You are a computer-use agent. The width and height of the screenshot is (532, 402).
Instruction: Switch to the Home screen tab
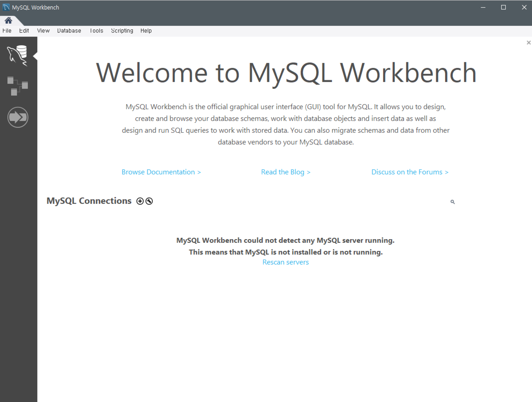(8, 20)
